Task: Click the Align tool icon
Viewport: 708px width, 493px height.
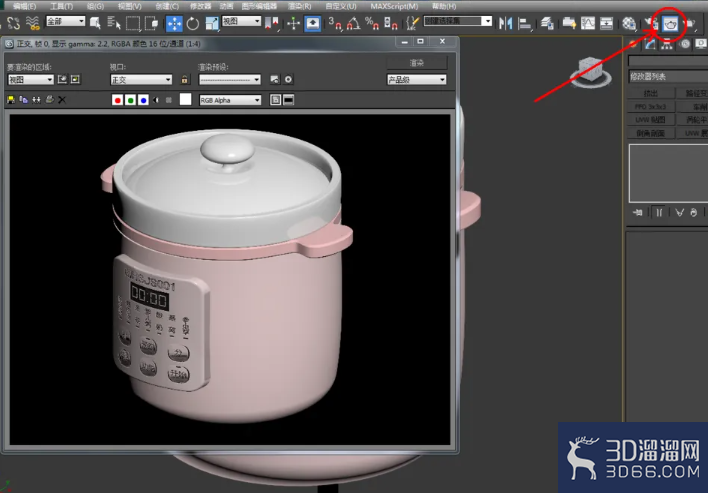Action: (x=524, y=23)
